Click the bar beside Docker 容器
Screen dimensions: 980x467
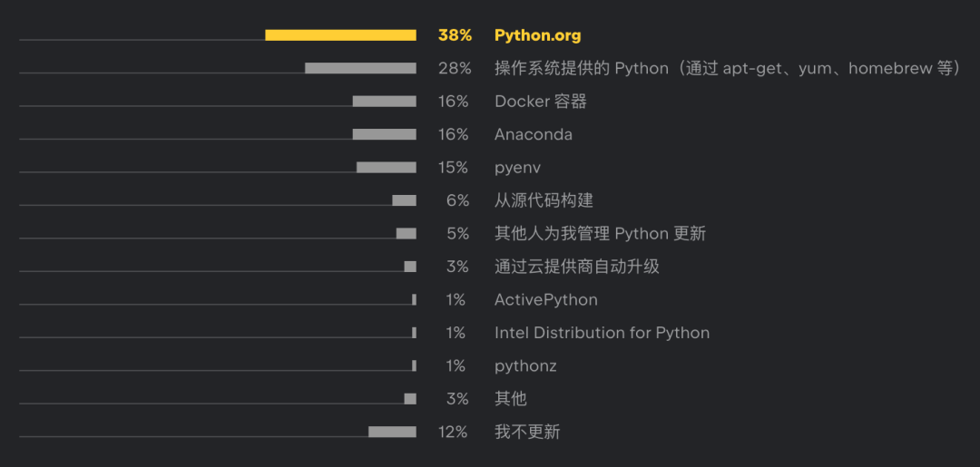pyautogui.click(x=385, y=102)
